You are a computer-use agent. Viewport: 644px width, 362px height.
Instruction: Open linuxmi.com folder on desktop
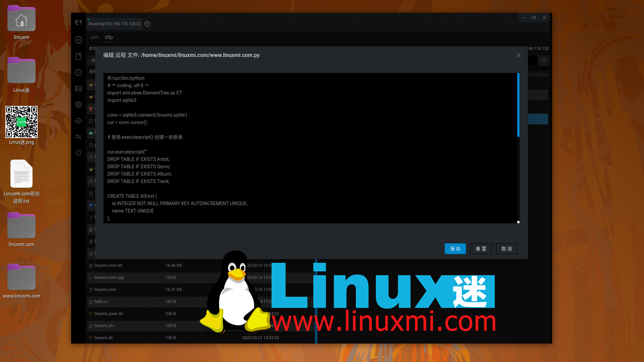21,230
